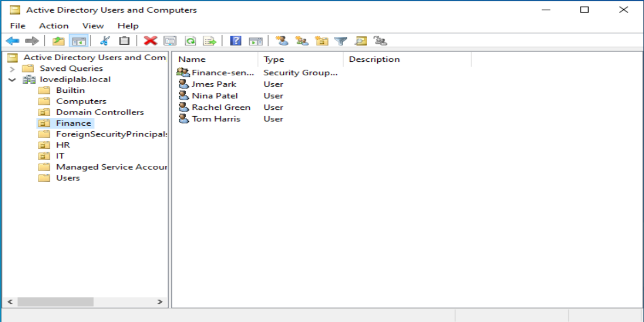
Task: Click the tree pane horizontal scrollbar right arrow
Action: [x=160, y=302]
